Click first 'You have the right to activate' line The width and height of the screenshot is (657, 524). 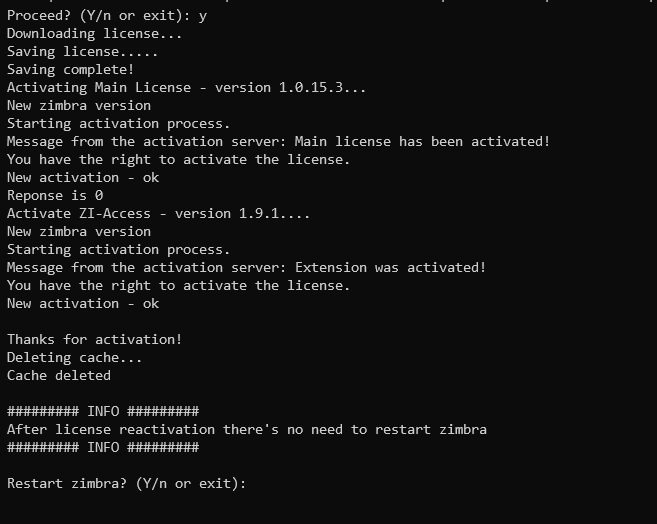point(178,160)
